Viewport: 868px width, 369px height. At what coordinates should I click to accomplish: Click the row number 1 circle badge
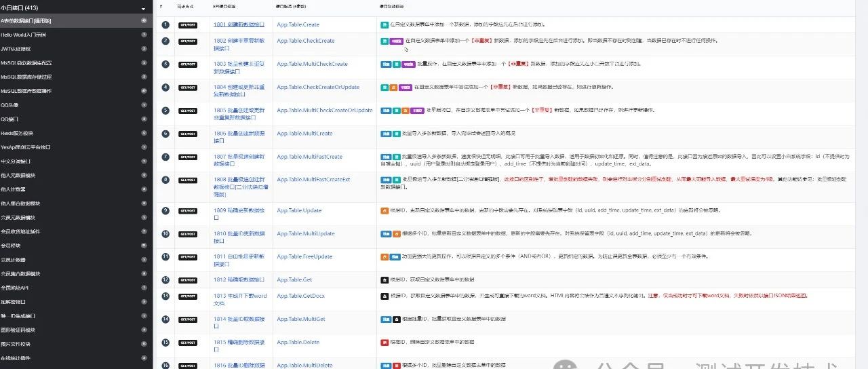tap(165, 24)
